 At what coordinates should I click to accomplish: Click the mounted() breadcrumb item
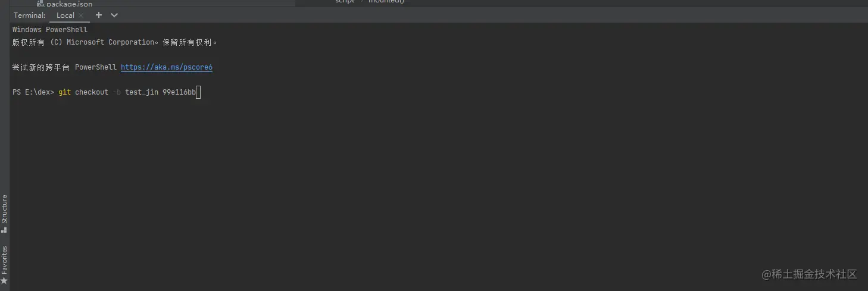point(387,2)
